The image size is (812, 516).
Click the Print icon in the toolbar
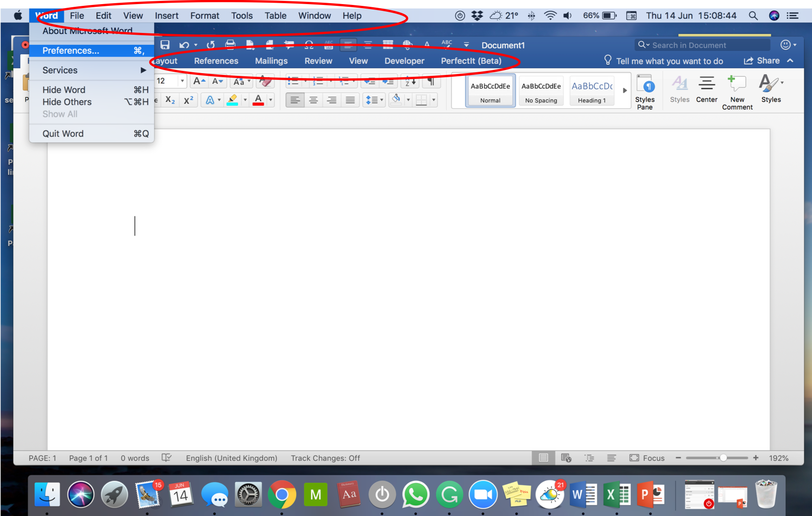coord(230,45)
